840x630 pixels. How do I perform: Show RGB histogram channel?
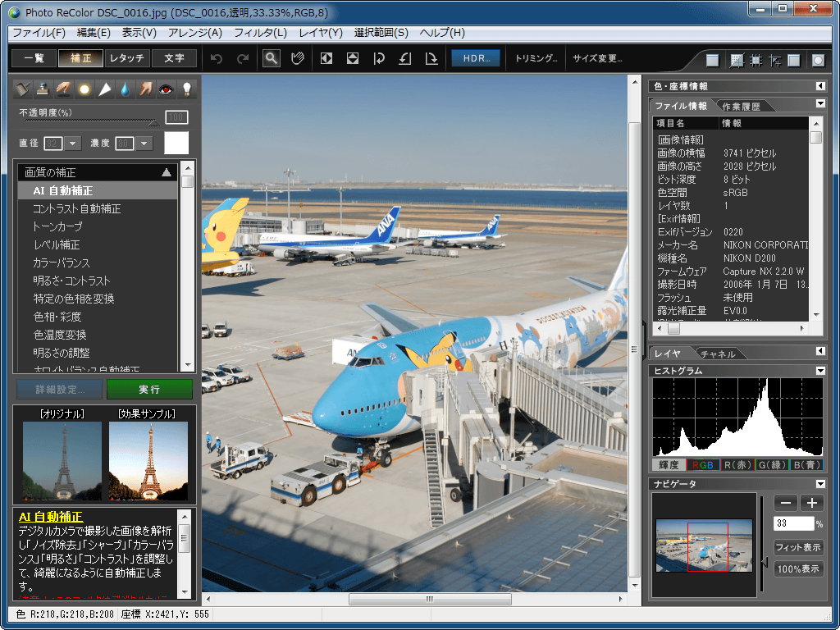pyautogui.click(x=703, y=465)
